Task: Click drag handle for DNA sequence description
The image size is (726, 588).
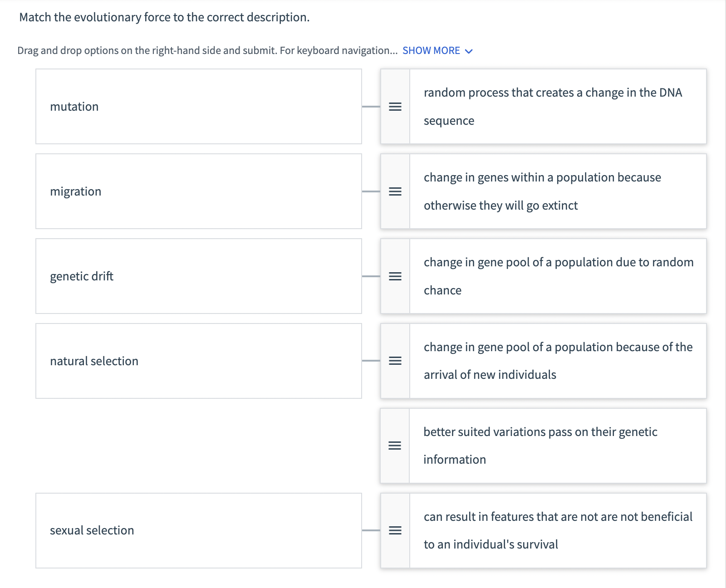Action: (x=395, y=107)
